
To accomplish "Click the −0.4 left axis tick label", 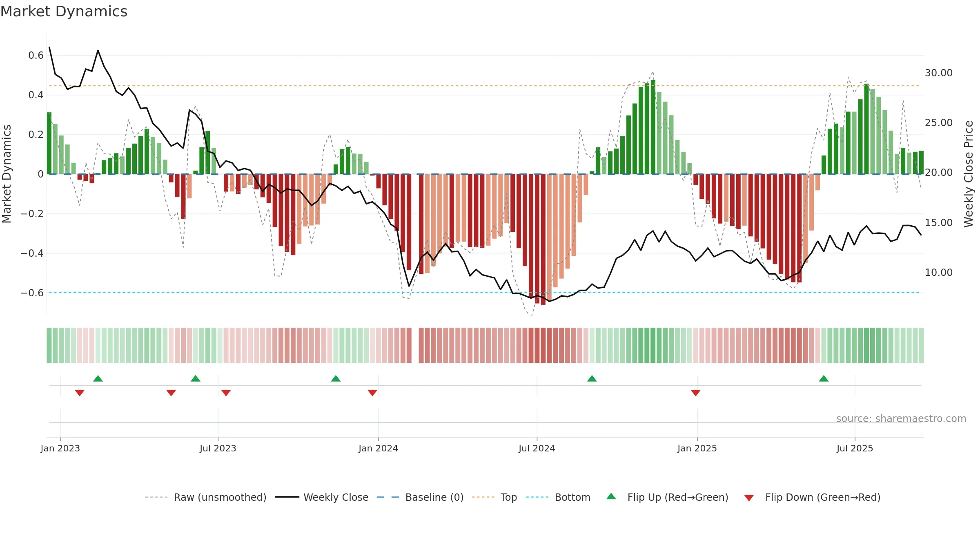I will (x=32, y=253).
